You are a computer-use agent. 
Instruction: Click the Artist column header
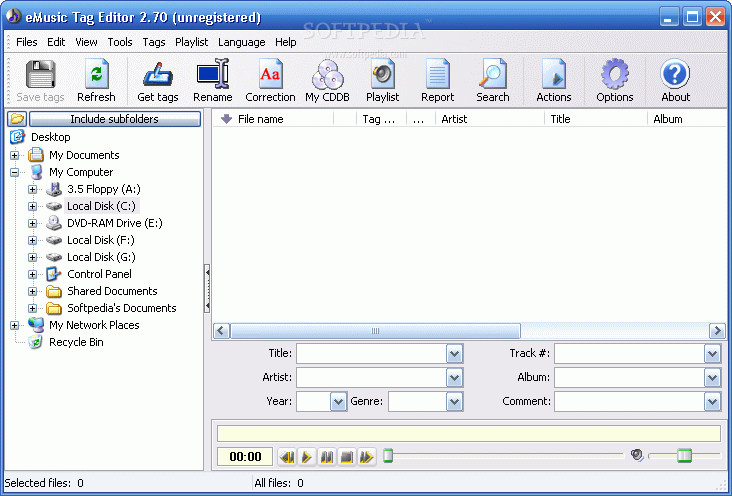coord(490,119)
